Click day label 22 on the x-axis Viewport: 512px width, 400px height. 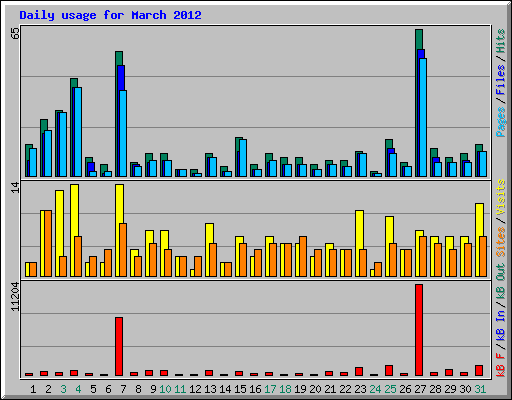point(345,389)
